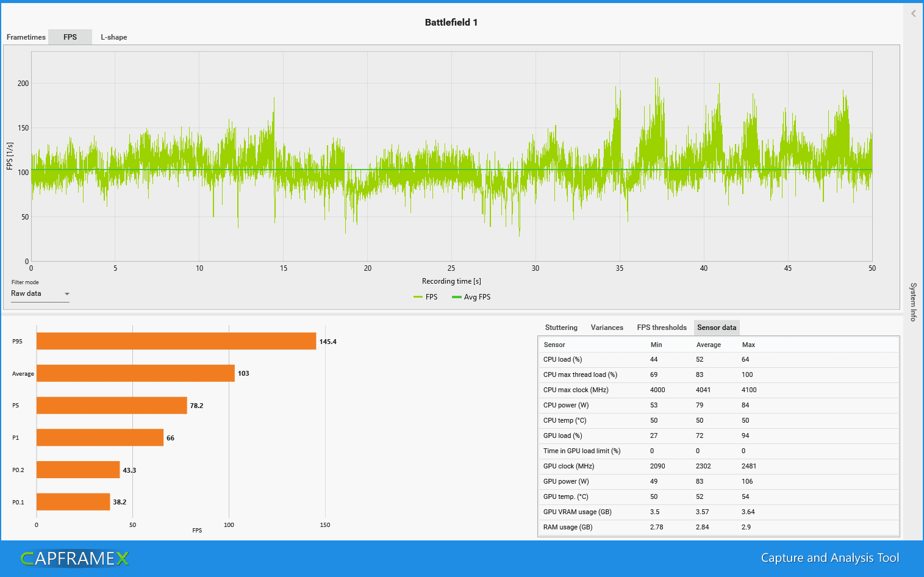
Task: Select the CPU max thread load (%) row
Action: point(718,375)
